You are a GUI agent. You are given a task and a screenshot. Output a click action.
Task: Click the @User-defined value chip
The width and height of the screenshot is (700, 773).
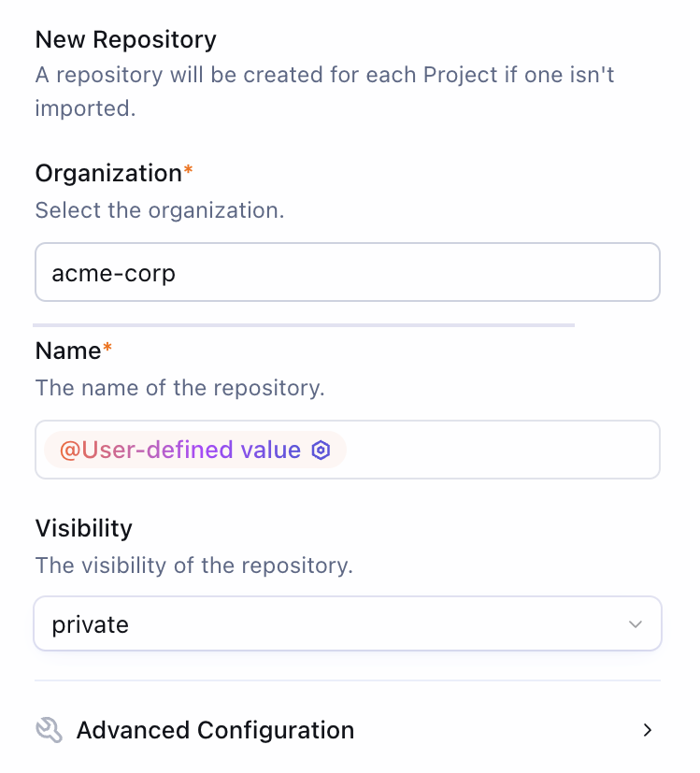tap(180, 451)
